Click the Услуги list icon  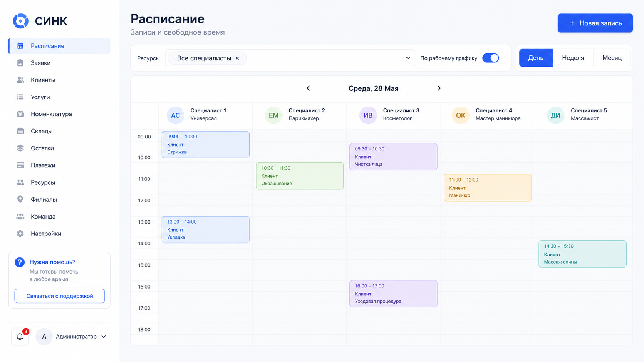pos(20,97)
